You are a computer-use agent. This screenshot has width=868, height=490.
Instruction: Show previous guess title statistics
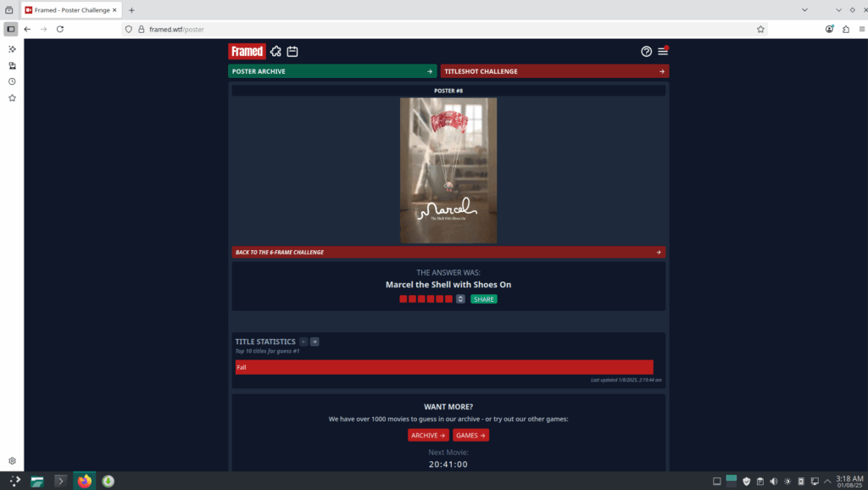[303, 342]
